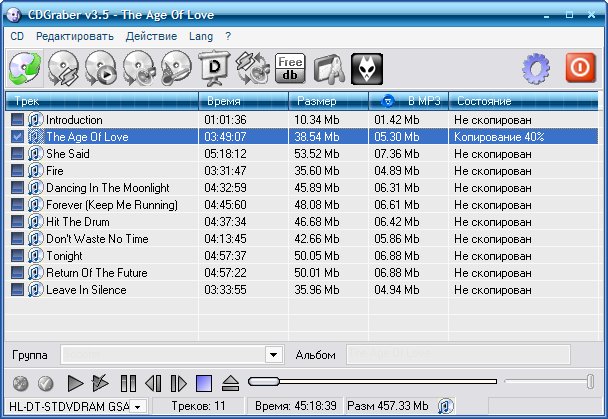Click the red power exit icon

pos(580,67)
